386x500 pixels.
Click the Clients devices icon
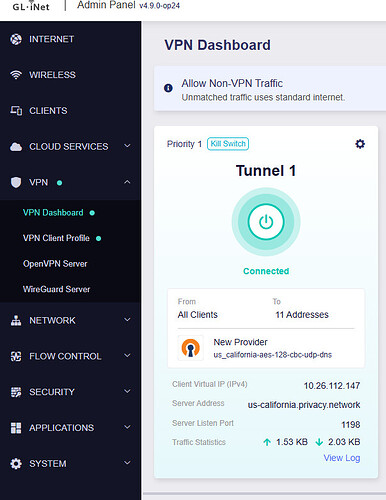pos(16,111)
